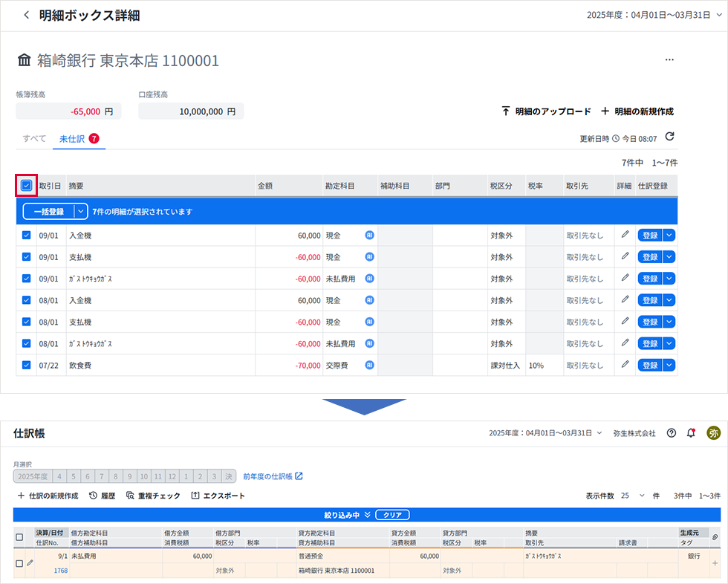This screenshot has height=584, width=728.
Task: Open the help question mark icon
Action: point(672,433)
